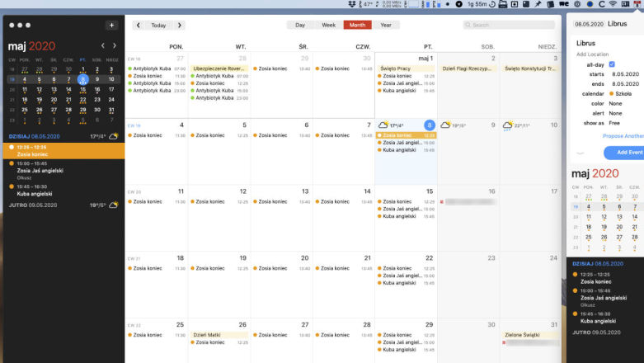Open Zielone Świątki event on May 31

click(x=530, y=335)
